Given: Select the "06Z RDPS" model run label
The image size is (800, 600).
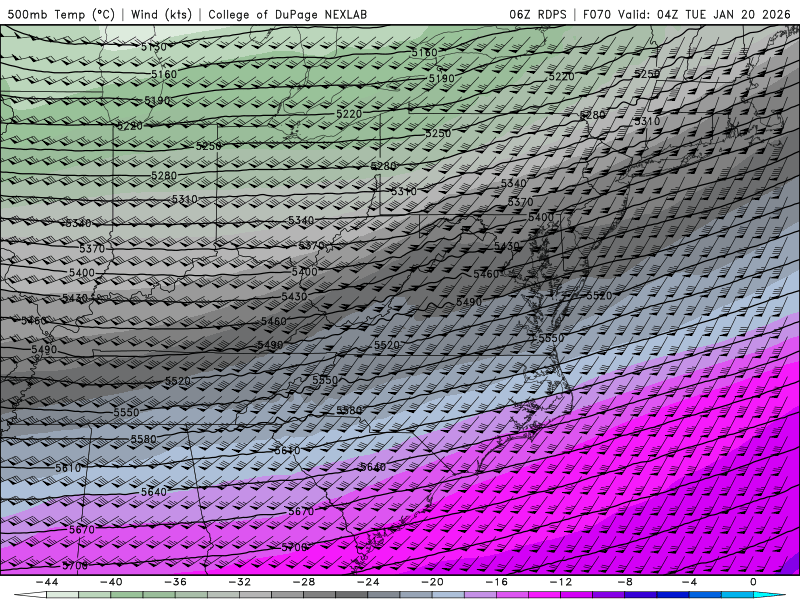Looking at the screenshot, I should [x=538, y=14].
